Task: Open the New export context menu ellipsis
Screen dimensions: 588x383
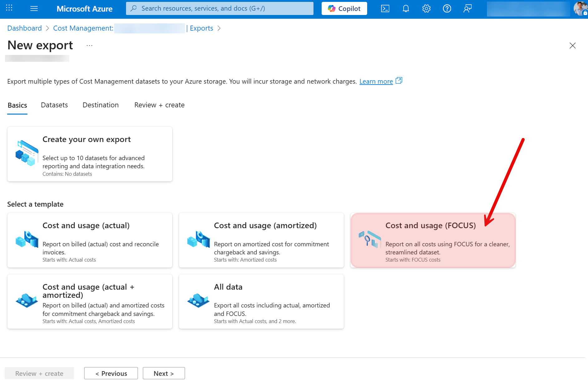Action: click(89, 45)
